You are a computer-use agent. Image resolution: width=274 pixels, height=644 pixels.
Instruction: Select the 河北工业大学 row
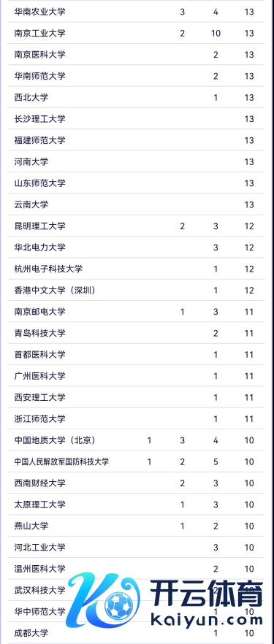137,548
